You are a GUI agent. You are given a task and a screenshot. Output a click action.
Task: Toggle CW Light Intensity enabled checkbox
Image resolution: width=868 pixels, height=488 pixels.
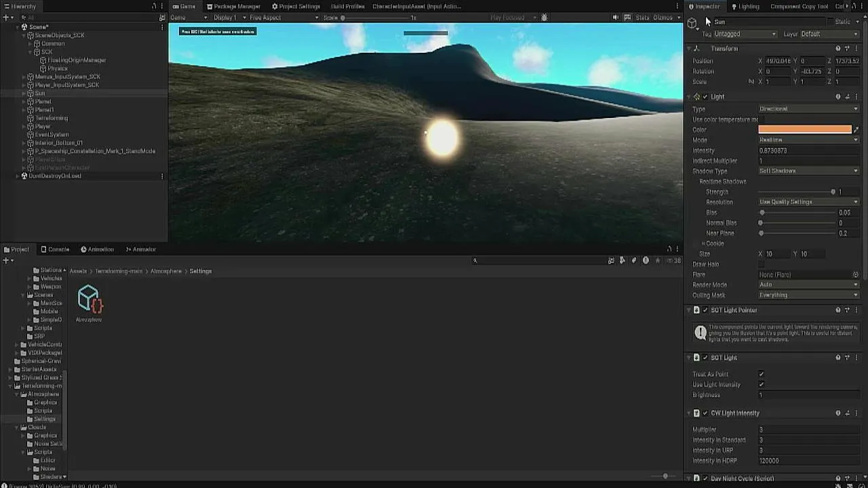(x=705, y=413)
